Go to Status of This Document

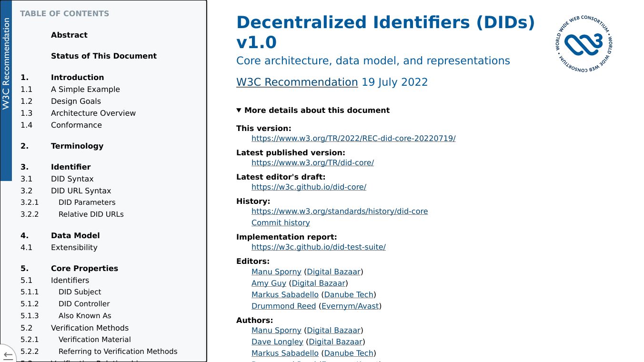pos(104,56)
